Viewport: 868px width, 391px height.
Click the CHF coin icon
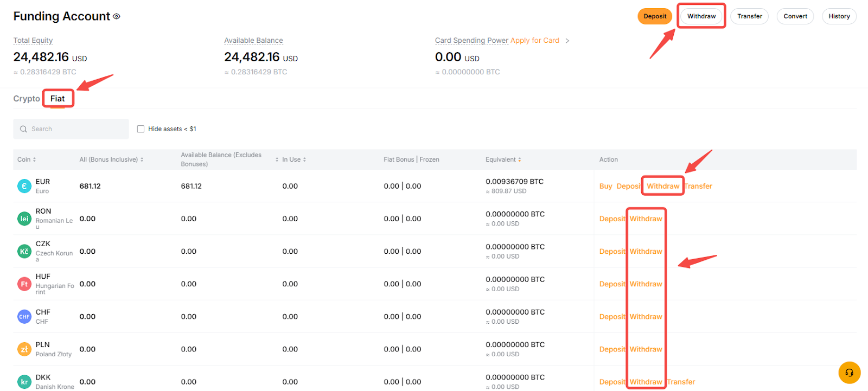[24, 317]
